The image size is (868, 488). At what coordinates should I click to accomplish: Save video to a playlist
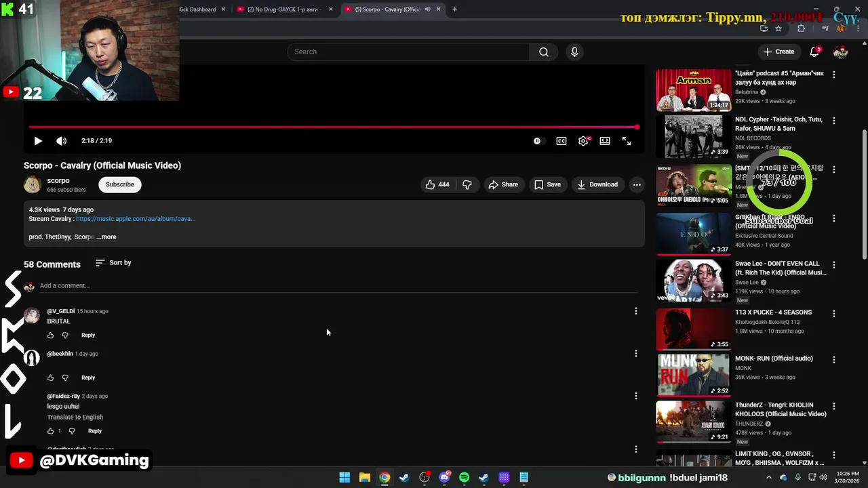[547, 184]
